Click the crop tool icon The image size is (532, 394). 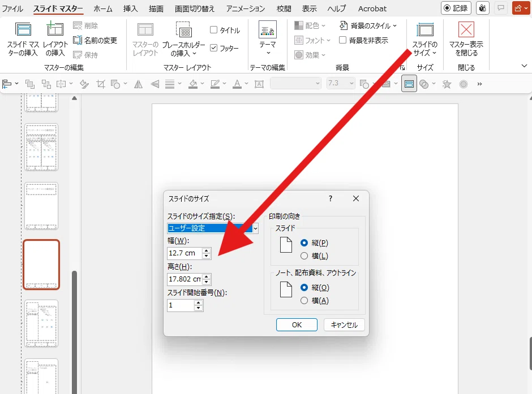coord(101,84)
